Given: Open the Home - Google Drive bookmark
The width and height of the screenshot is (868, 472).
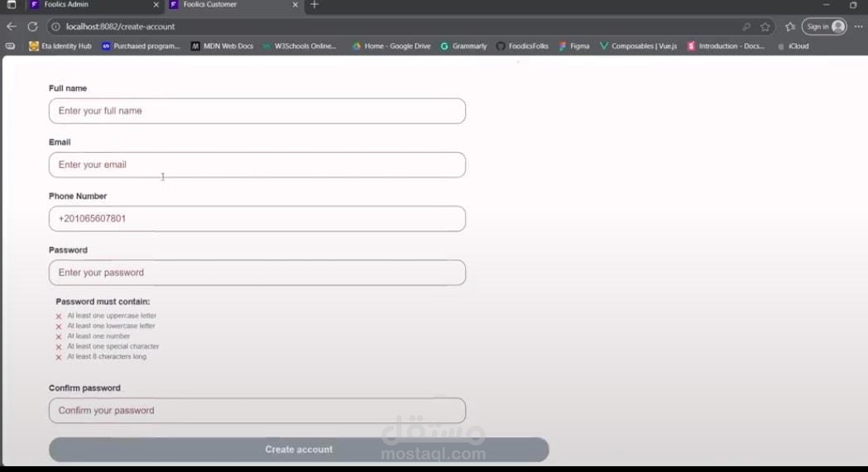Looking at the screenshot, I should 391,45.
